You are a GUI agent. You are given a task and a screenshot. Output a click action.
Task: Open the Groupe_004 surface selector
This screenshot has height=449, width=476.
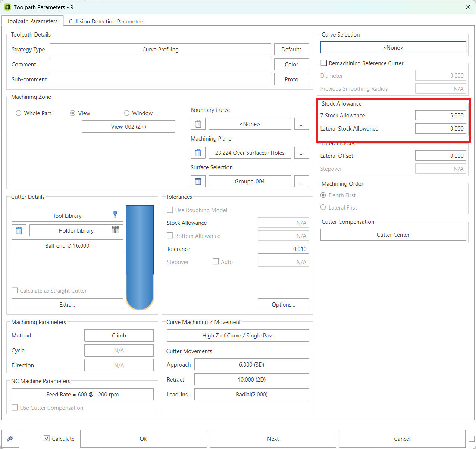(250, 181)
